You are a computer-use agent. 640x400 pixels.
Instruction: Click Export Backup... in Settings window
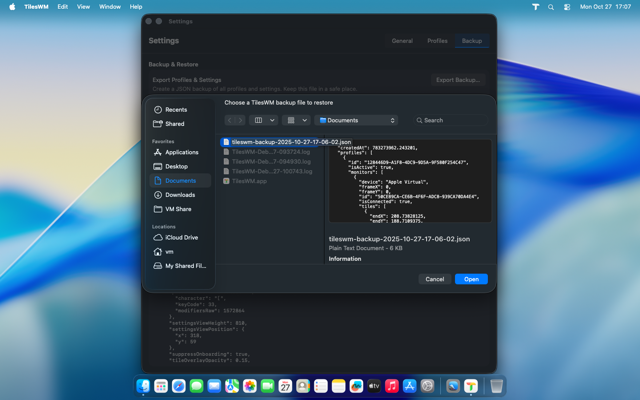tap(458, 80)
